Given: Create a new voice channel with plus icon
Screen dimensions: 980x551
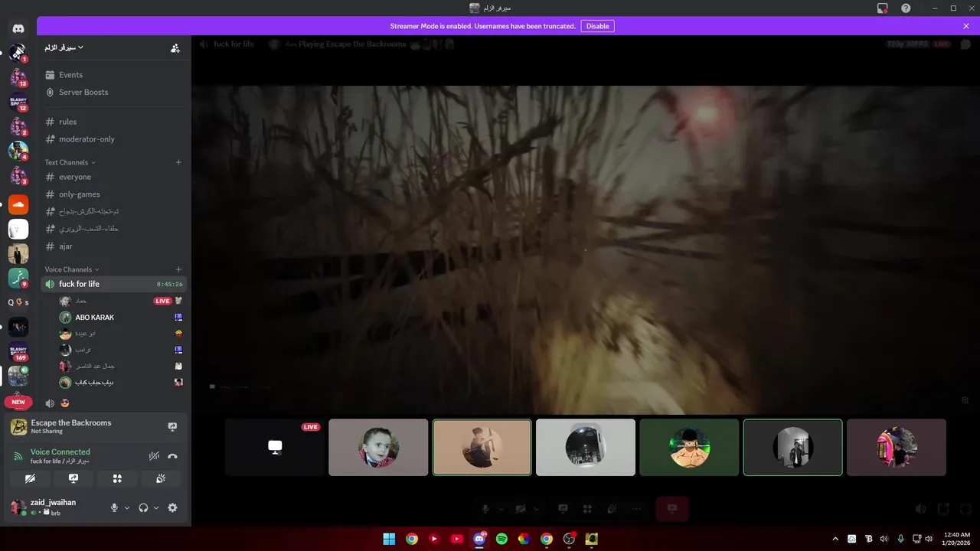Looking at the screenshot, I should coord(178,269).
